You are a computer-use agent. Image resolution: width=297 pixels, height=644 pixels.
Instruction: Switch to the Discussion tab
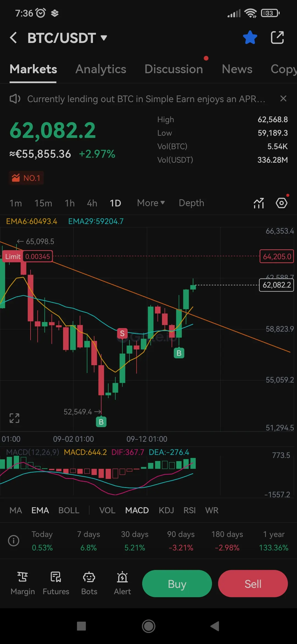pos(174,69)
